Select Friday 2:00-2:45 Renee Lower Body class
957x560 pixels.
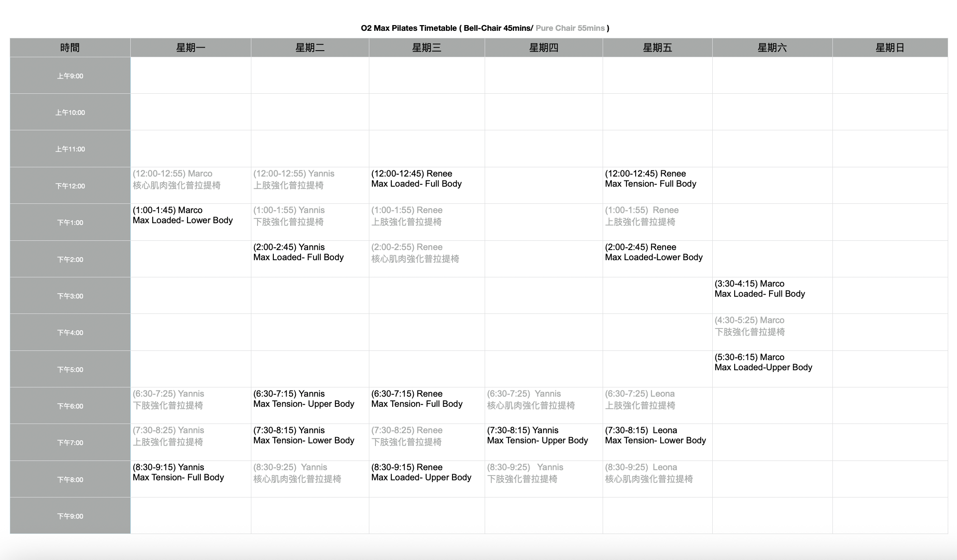coord(657,259)
